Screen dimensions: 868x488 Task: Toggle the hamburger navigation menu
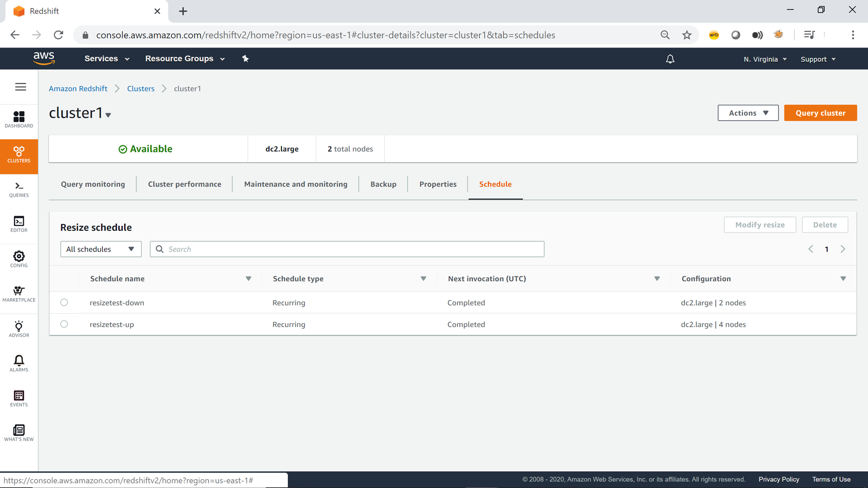click(x=20, y=87)
